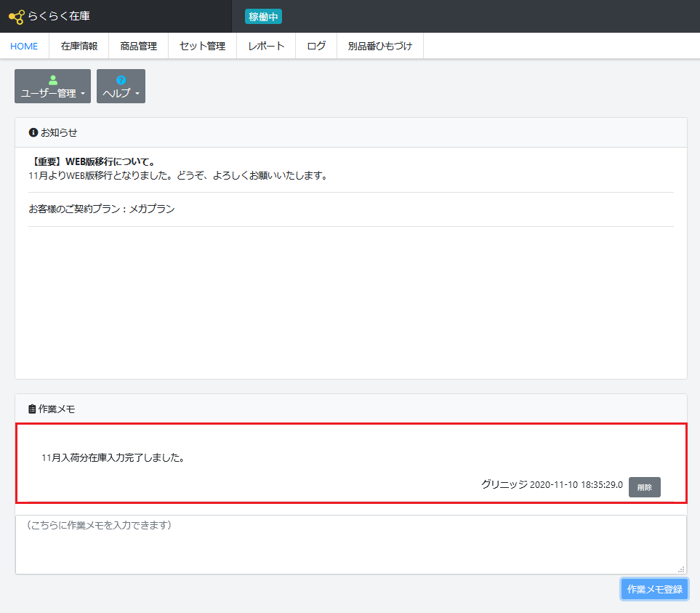Go to the 商品管理 tab
This screenshot has height=613, width=700.
point(138,46)
